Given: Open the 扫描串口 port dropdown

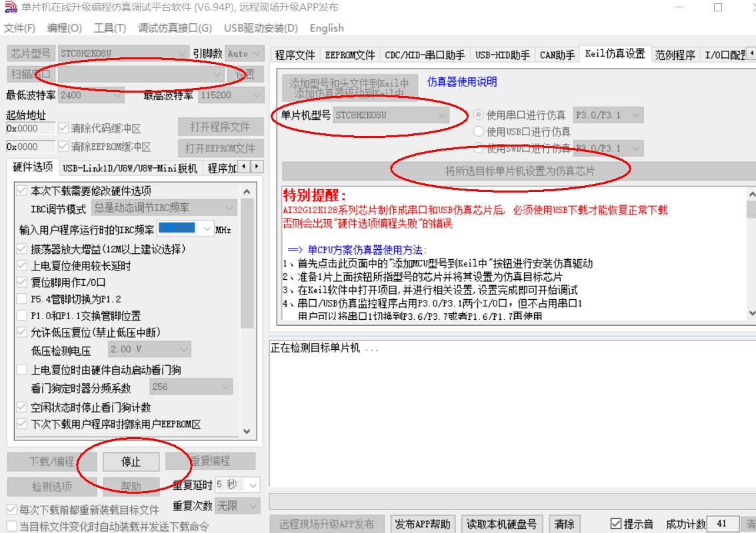Looking at the screenshot, I should [141, 74].
